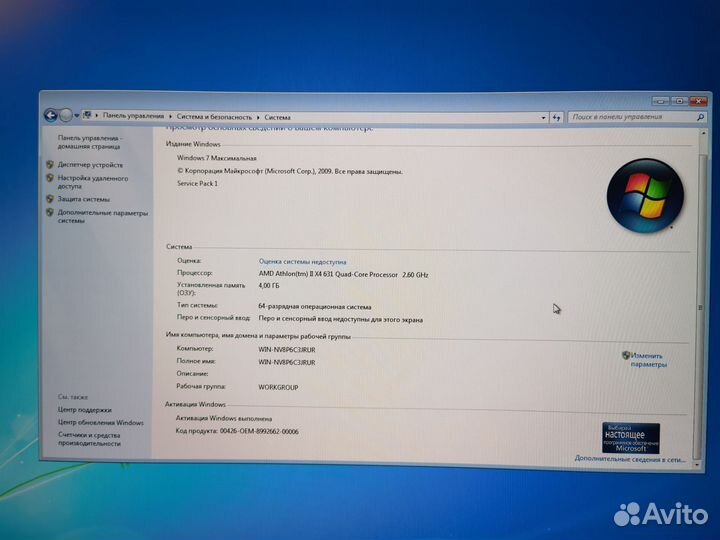Select 'Система' breadcrumb segment

(x=277, y=118)
